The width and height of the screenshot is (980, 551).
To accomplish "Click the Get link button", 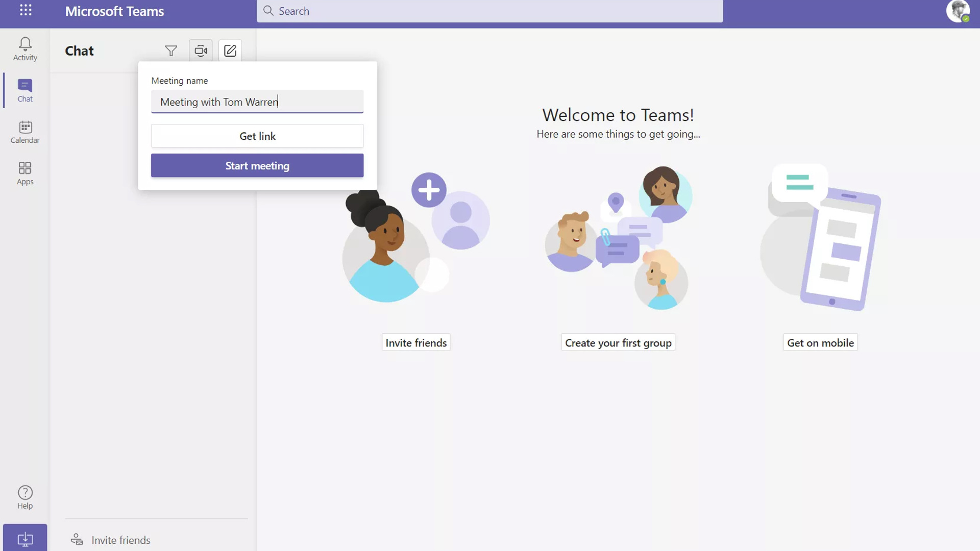I will 257,135.
